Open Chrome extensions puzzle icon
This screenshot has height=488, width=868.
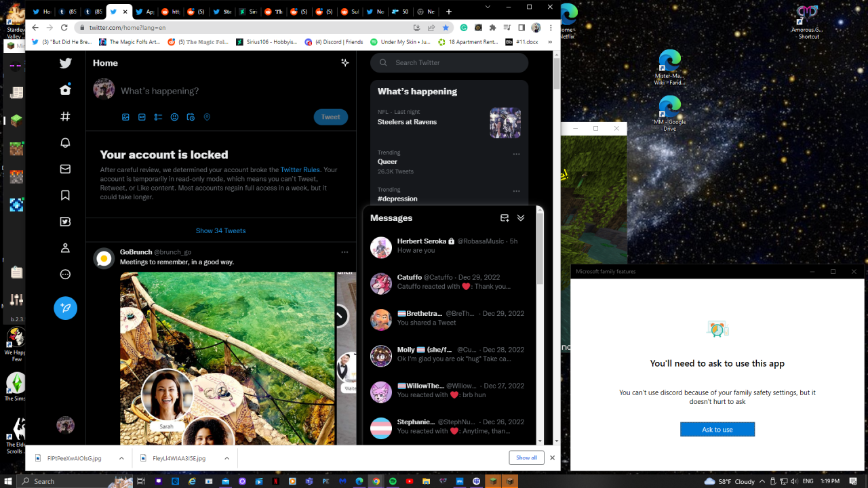click(492, 28)
